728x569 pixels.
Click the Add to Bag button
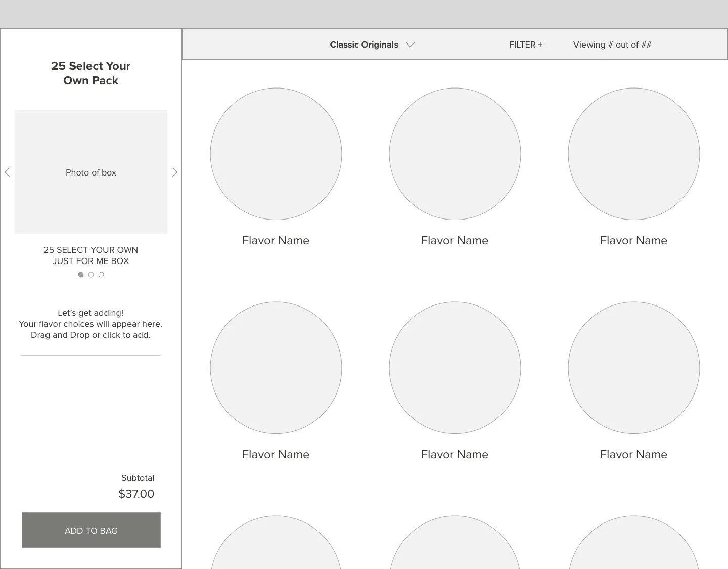tap(91, 530)
